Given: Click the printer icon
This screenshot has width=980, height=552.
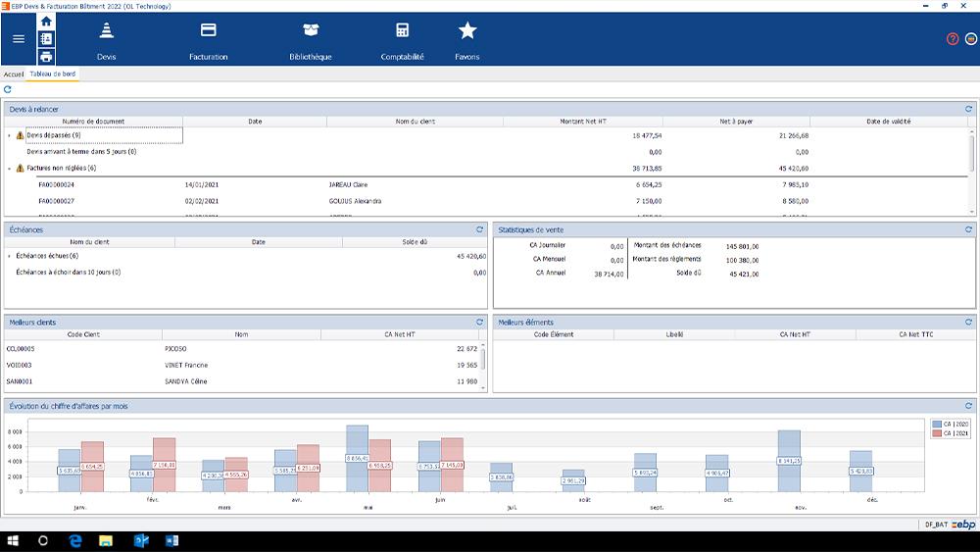Looking at the screenshot, I should [46, 57].
